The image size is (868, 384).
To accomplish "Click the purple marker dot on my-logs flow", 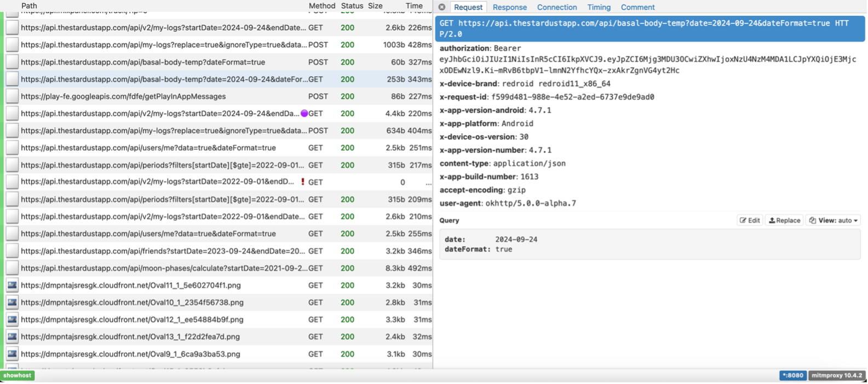I will [304, 114].
